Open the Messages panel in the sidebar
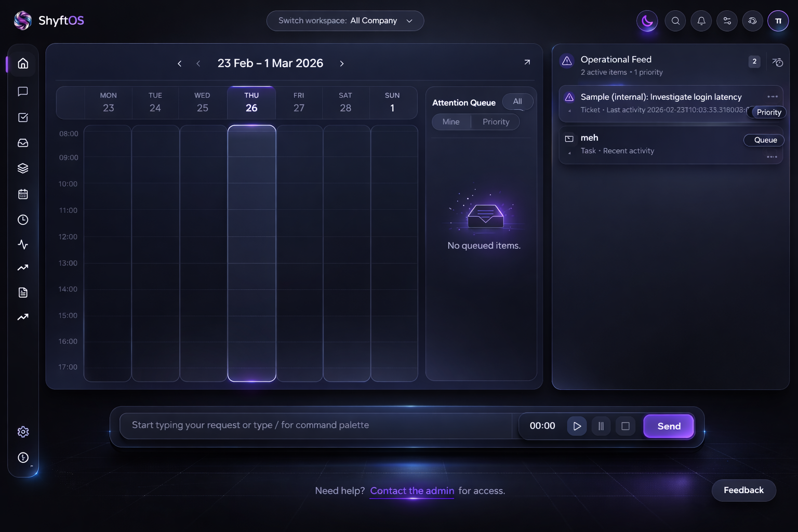The image size is (798, 532). 23,91
